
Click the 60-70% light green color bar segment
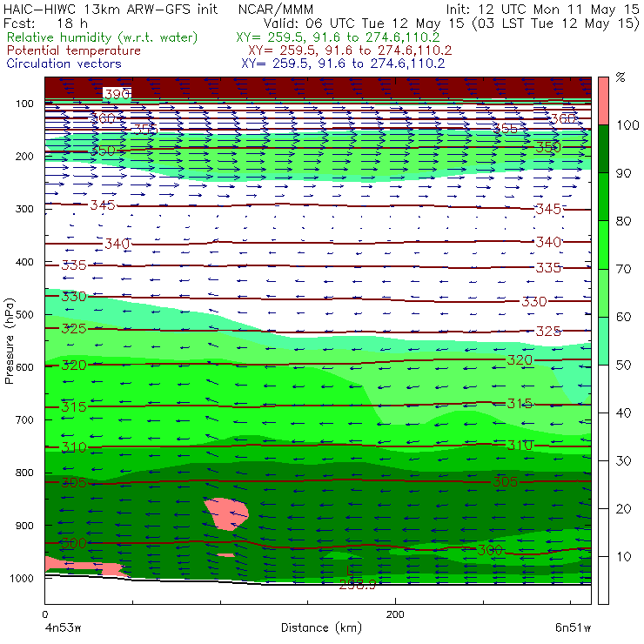[603, 292]
